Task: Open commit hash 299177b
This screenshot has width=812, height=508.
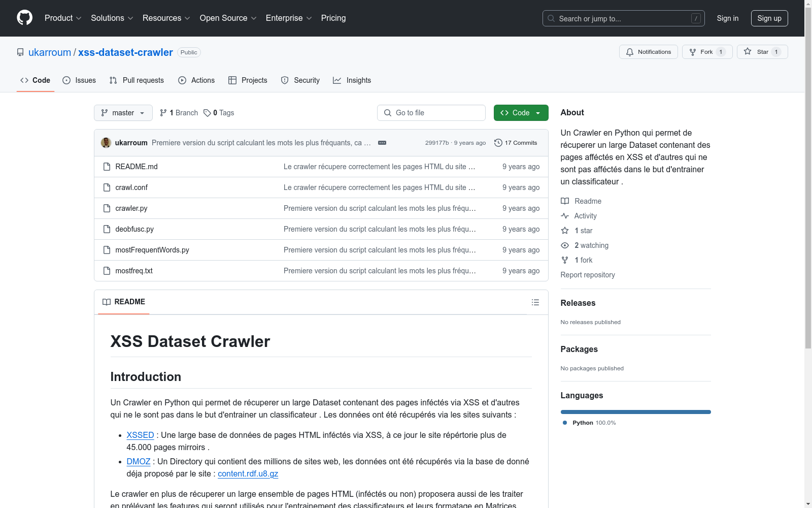Action: click(x=437, y=143)
